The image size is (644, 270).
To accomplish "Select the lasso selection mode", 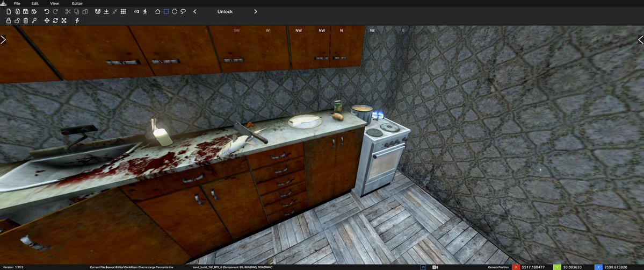I will [183, 11].
